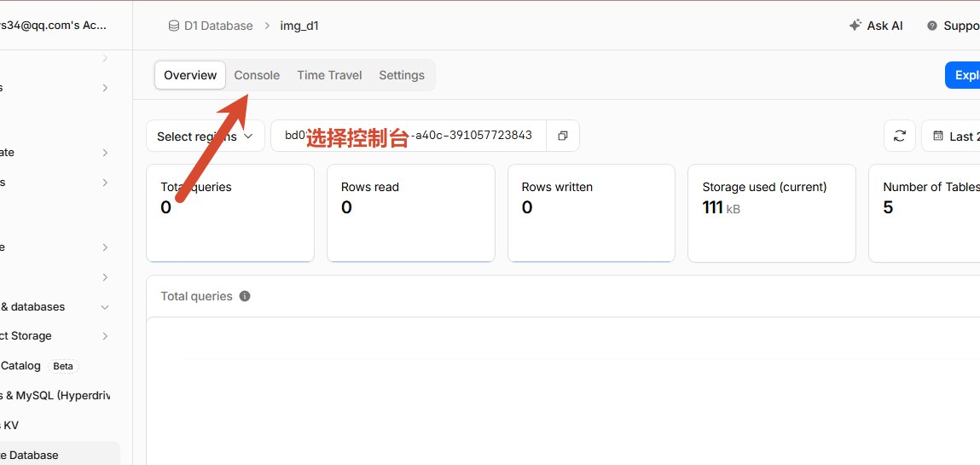Image resolution: width=980 pixels, height=465 pixels.
Task: Open the Time Travel tab
Action: pyautogui.click(x=329, y=75)
